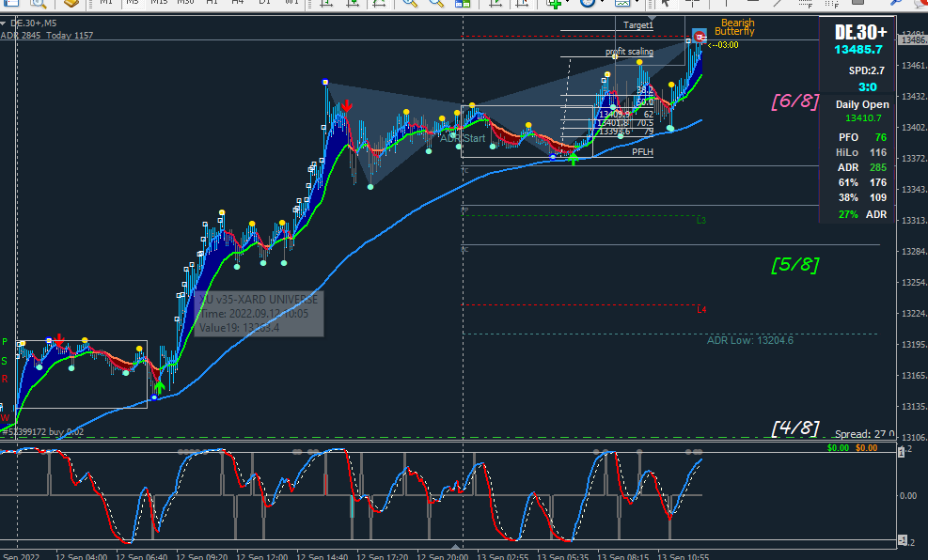The image size is (928, 560).
Task: Click the '13 Sep 08:15' time axis label
Action: point(622,556)
